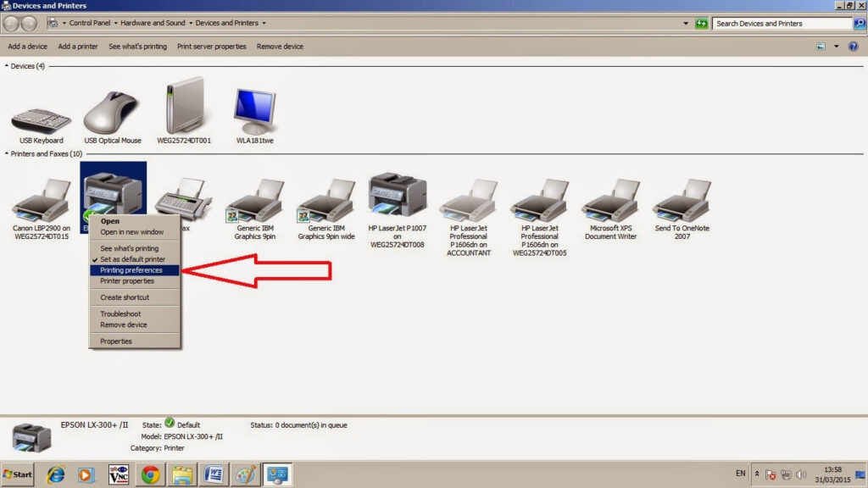Screen dimensions: 868x488
Task: Open the view options dropdown arrow
Action: tap(837, 47)
